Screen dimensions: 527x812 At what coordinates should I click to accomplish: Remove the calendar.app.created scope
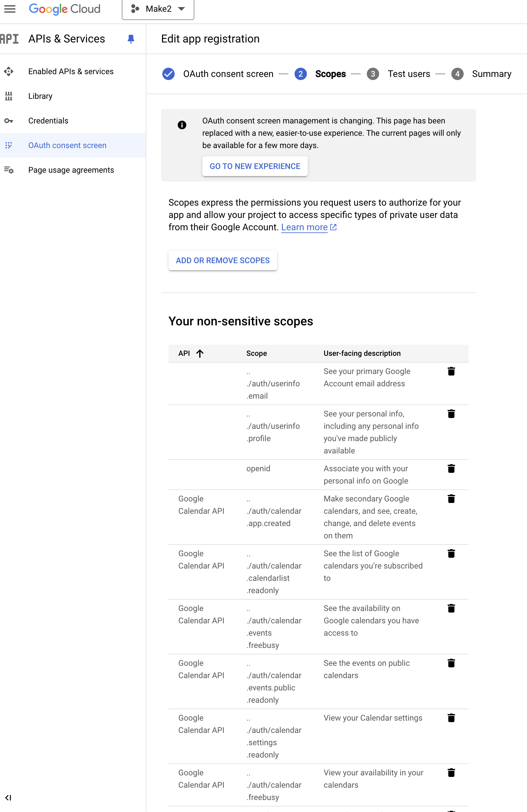tap(451, 499)
